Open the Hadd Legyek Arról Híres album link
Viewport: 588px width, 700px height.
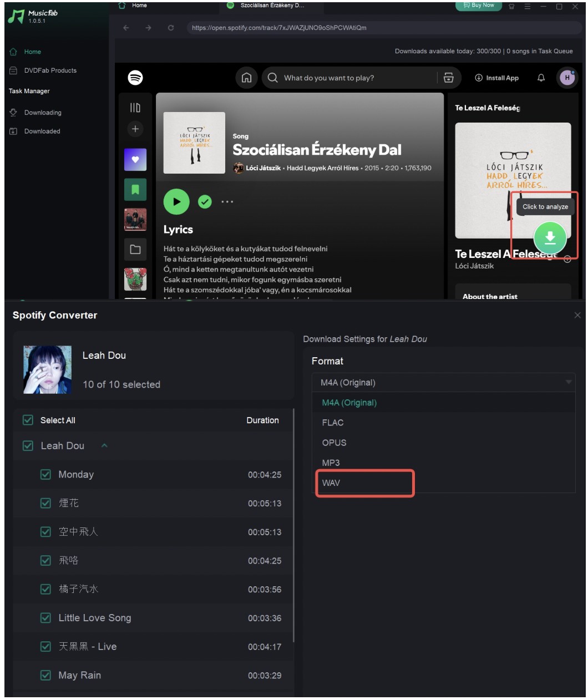coord(322,168)
